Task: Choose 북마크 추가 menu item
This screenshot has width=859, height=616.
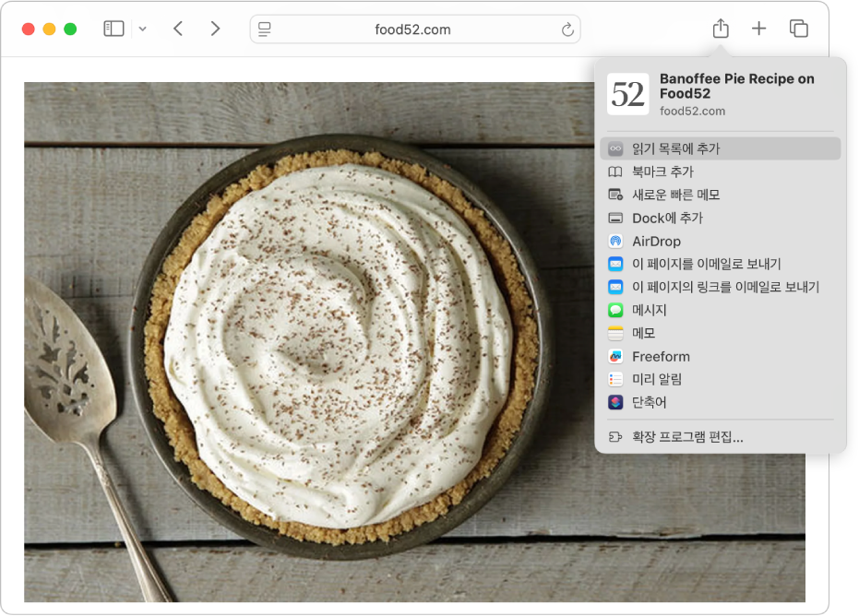Action: (720, 172)
